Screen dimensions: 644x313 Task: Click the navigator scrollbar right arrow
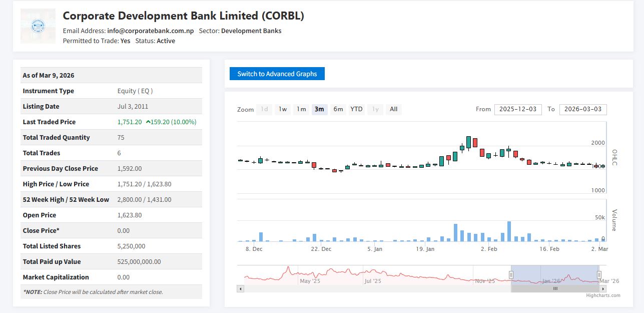pyautogui.click(x=602, y=289)
